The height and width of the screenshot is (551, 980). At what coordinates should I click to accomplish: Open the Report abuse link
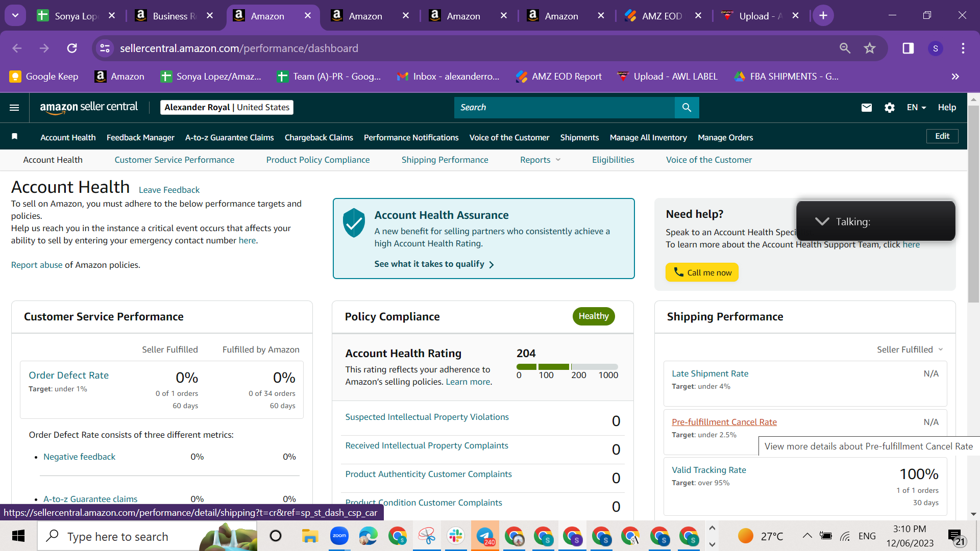point(37,265)
